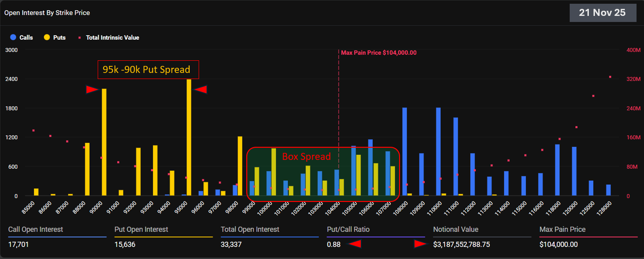644x259 pixels.
Task: Select the tall yellow put bar at 90000
Action: click(x=104, y=142)
